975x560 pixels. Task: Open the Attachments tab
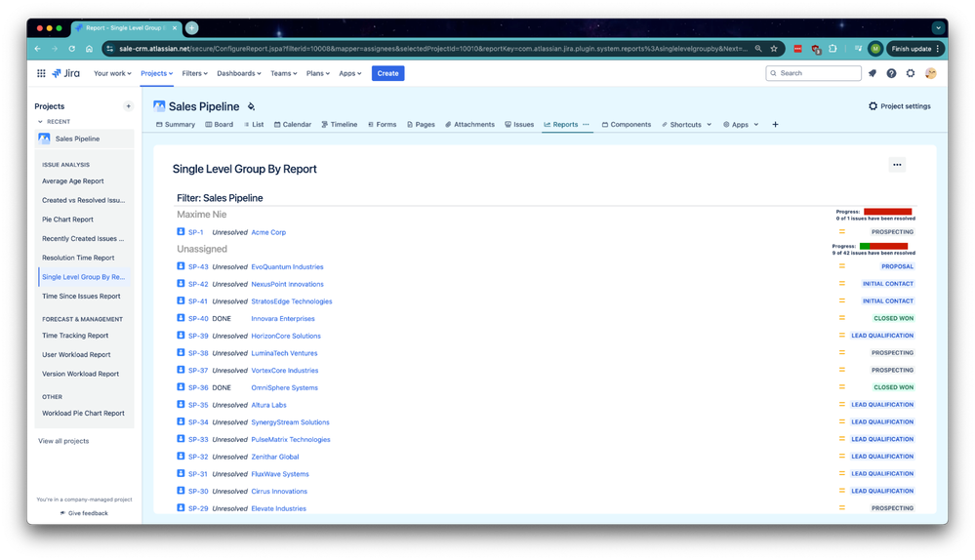point(469,124)
